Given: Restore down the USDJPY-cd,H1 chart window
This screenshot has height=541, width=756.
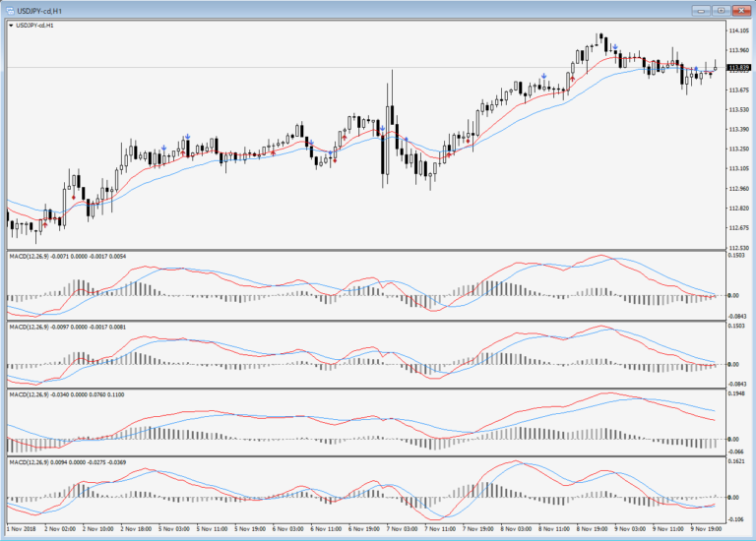Looking at the screenshot, I should click(722, 10).
